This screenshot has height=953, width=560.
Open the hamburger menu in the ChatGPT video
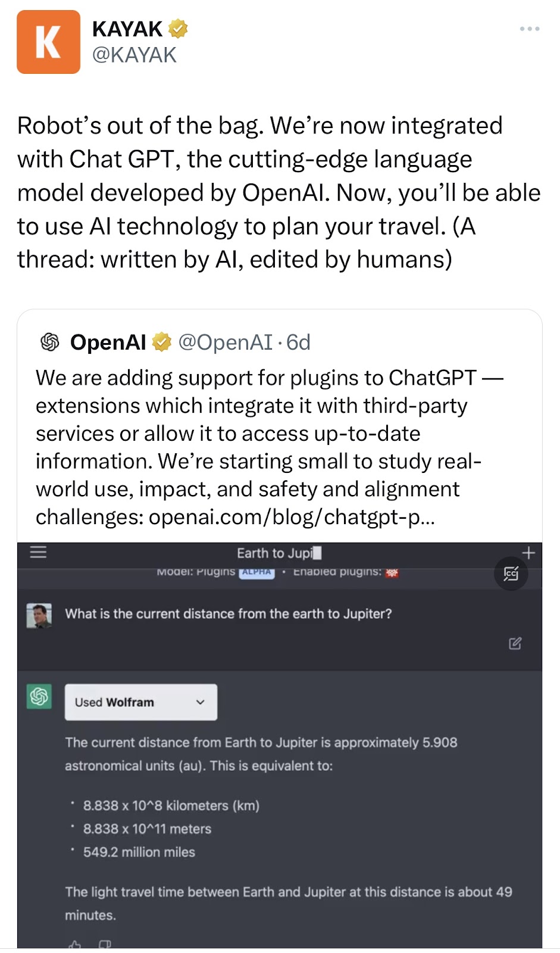[38, 552]
